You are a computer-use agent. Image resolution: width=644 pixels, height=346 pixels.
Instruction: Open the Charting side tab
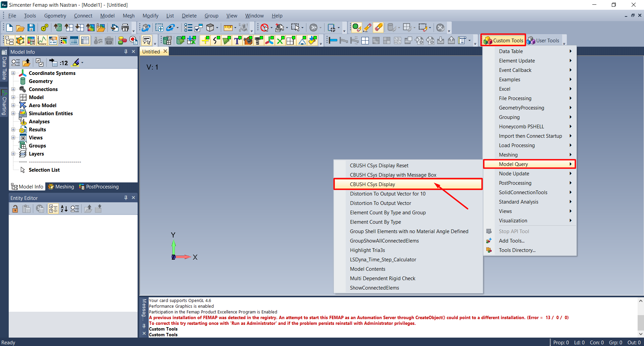(4, 102)
